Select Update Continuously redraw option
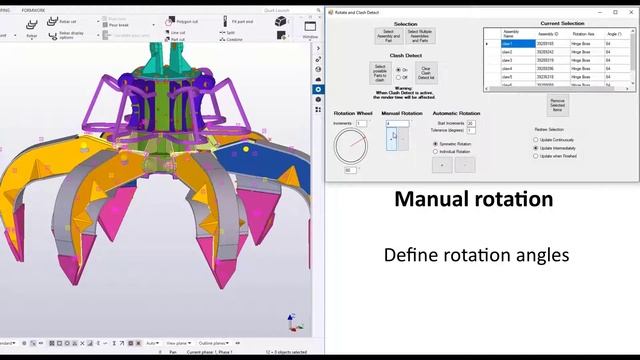 [x=553, y=140]
